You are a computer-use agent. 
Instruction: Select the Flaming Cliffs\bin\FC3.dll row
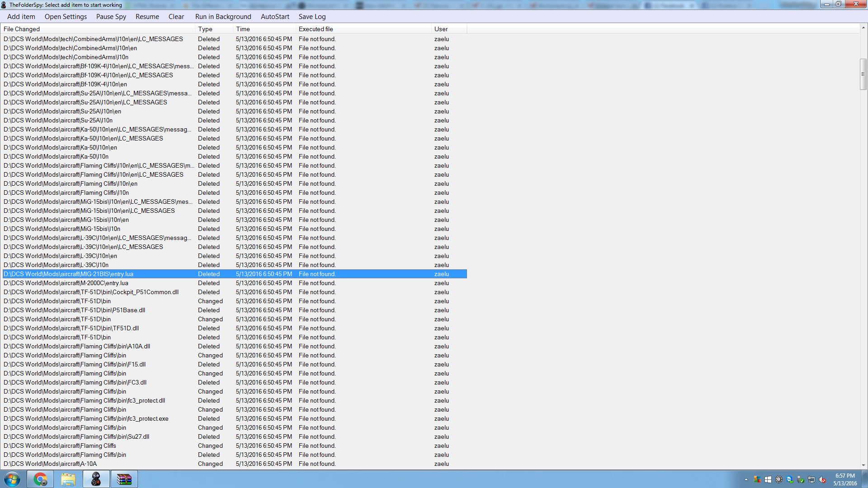pos(235,382)
